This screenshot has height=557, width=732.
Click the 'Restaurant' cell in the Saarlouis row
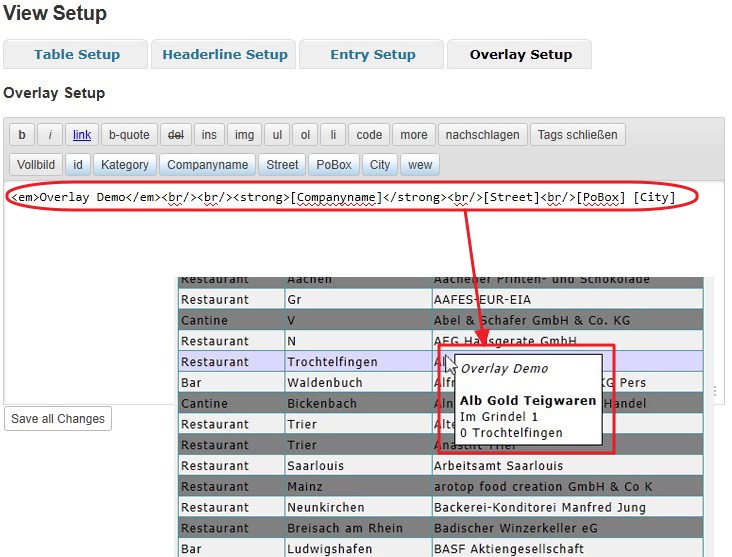coord(232,465)
